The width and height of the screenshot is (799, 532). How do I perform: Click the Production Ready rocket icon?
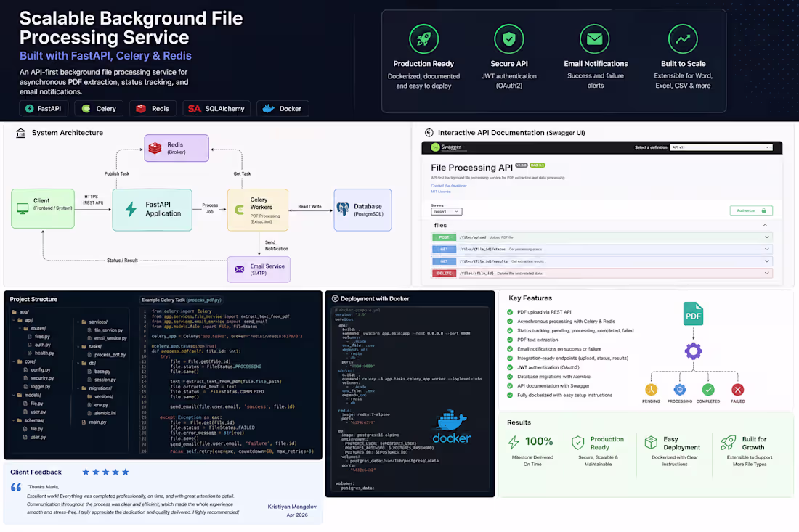(423, 38)
